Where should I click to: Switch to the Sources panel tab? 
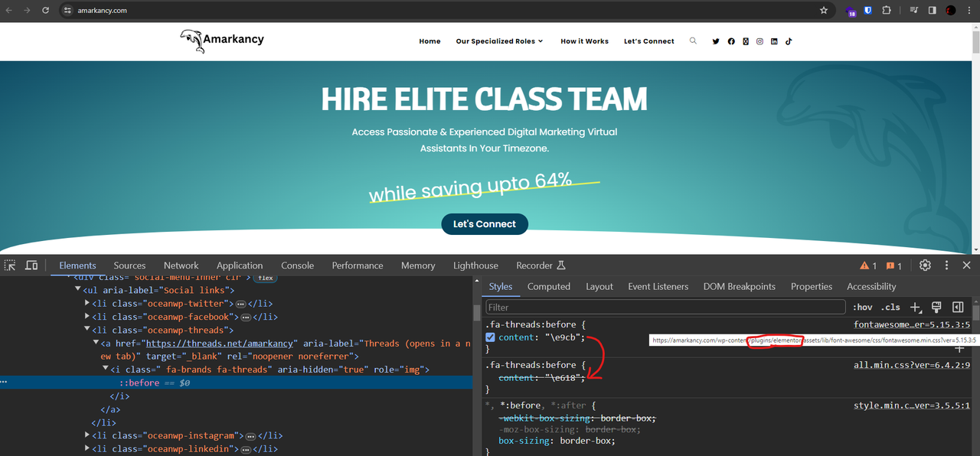click(x=129, y=265)
